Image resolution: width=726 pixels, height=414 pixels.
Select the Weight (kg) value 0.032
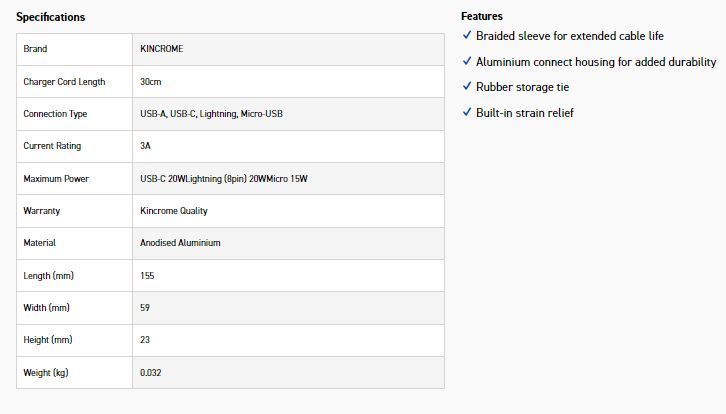pyautogui.click(x=151, y=373)
